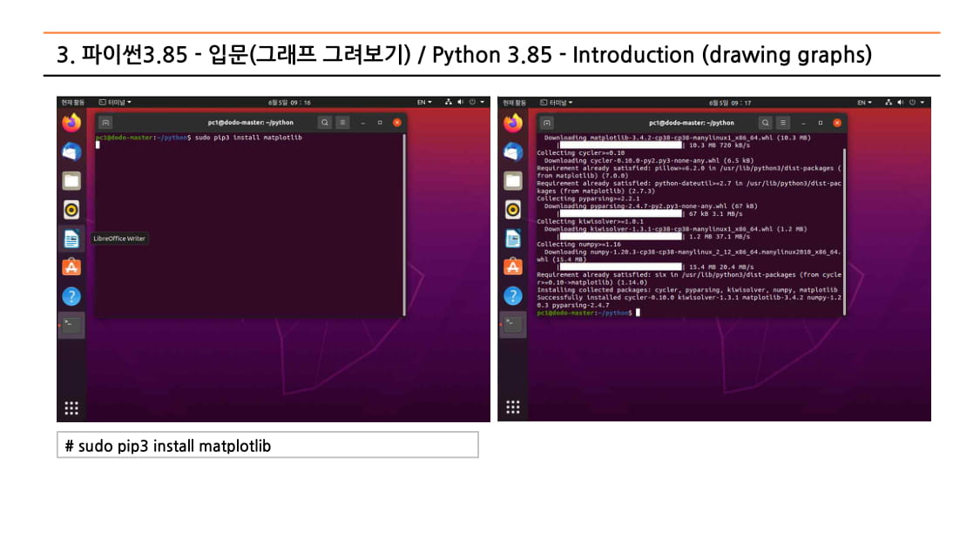The height and width of the screenshot is (552, 980).
Task: Show Applications grid in the right screenshot
Action: click(513, 407)
